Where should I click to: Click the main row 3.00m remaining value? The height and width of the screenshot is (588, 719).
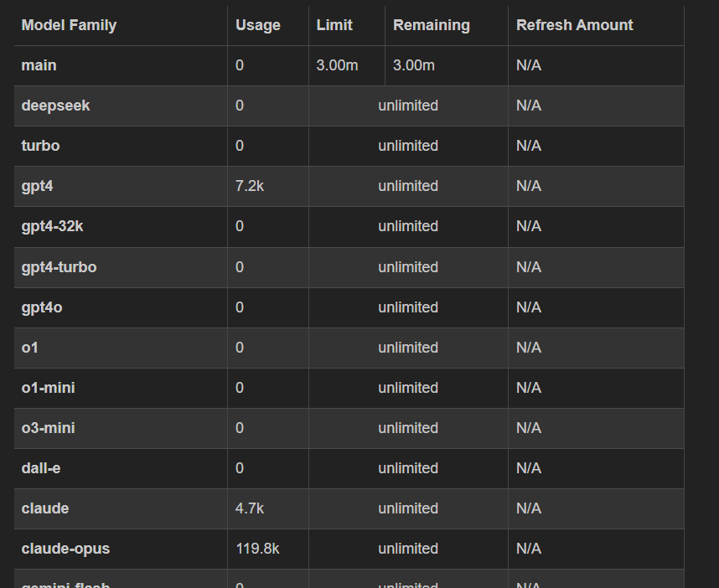414,65
